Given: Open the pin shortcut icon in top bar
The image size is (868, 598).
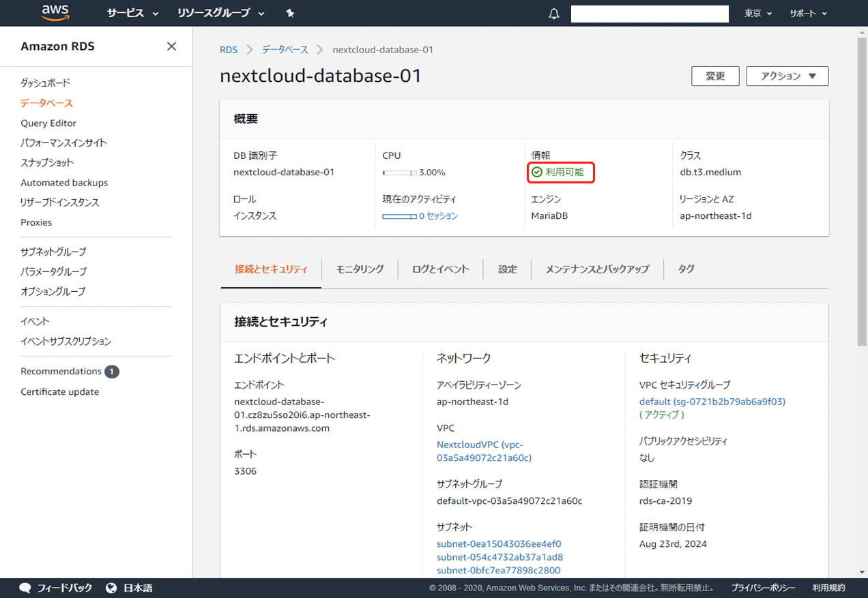Looking at the screenshot, I should point(290,14).
